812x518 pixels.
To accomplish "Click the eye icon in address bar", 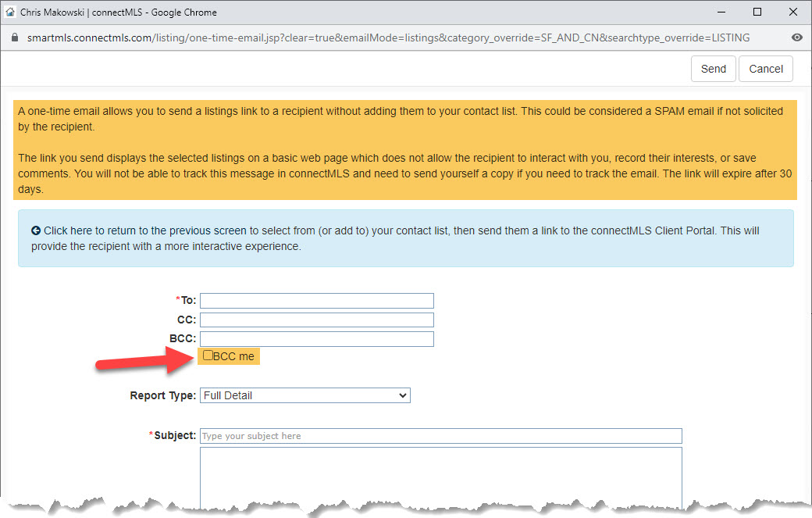I will pos(797,38).
